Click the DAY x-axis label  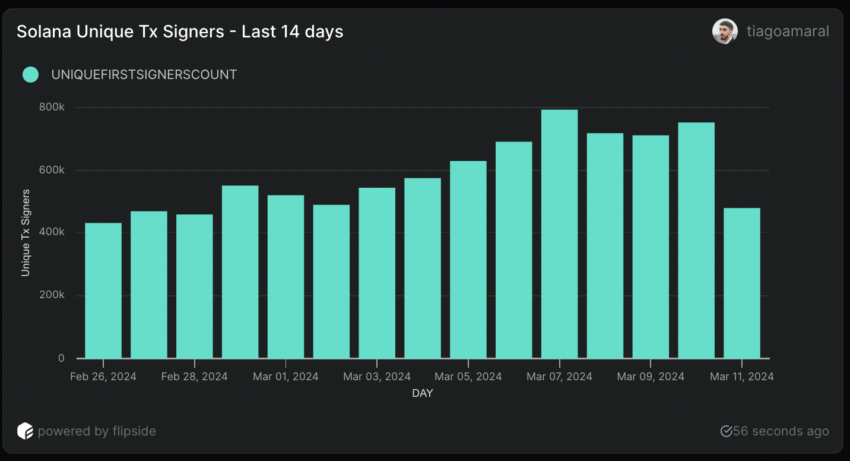[x=422, y=393]
